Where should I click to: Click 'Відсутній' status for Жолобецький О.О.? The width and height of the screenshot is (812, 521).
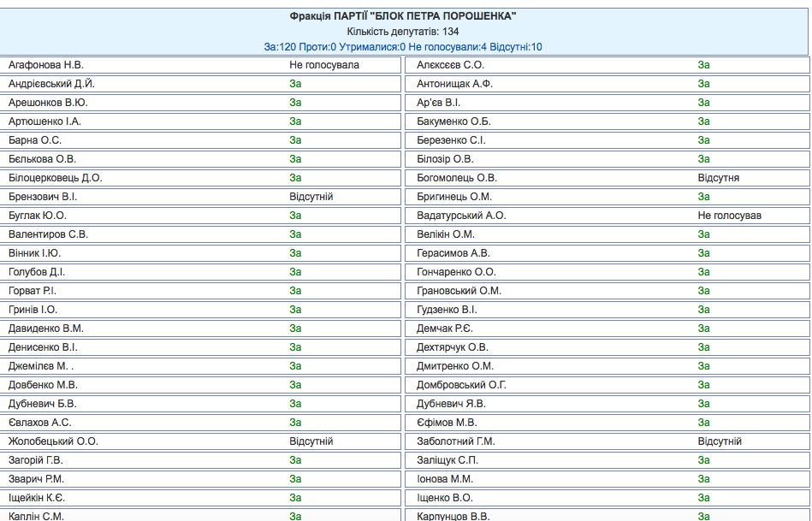[311, 441]
